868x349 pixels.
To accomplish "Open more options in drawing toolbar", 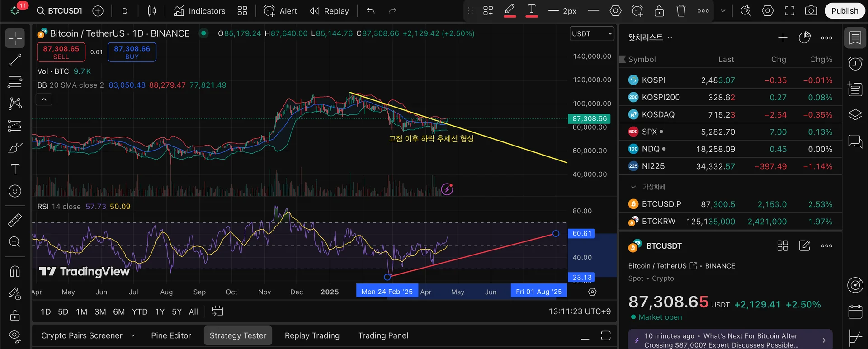I will coord(703,11).
